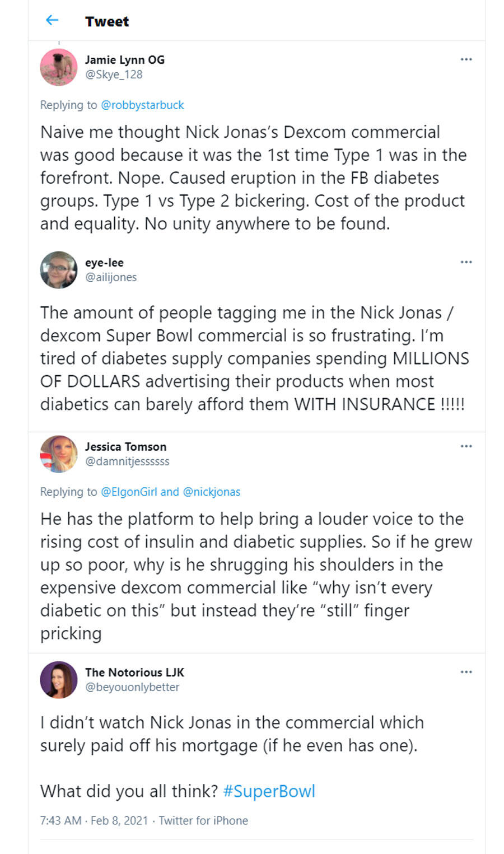The height and width of the screenshot is (854, 504).
Task: Open the @ElgonGirl reply mention
Action: pyautogui.click(x=129, y=492)
